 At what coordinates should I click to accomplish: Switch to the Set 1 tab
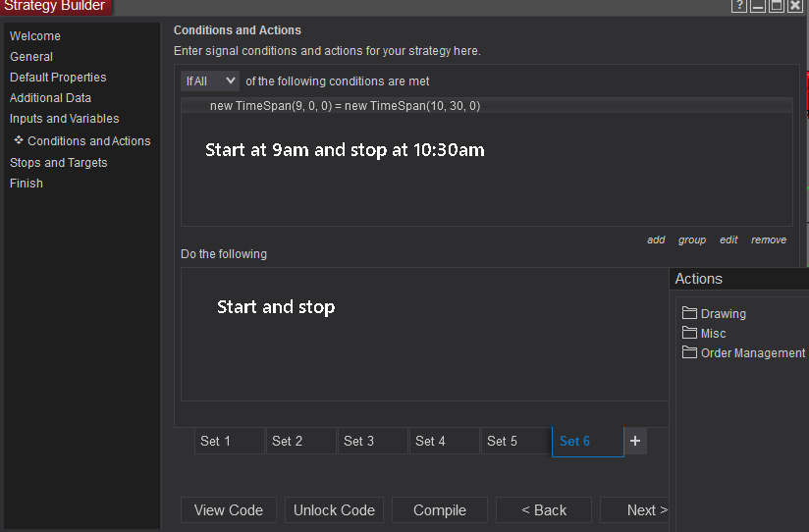coord(229,441)
